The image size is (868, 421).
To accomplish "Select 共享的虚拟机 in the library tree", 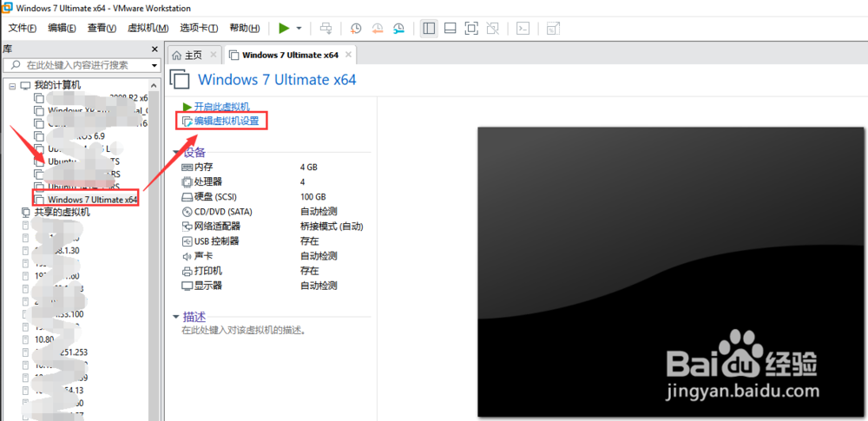I will pyautogui.click(x=62, y=212).
